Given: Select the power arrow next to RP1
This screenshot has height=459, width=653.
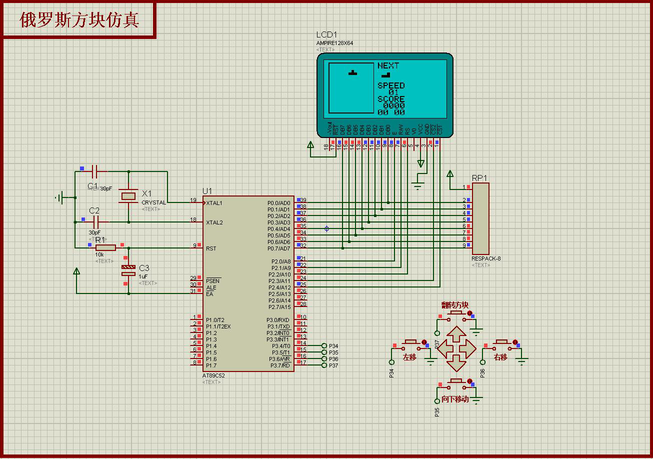Looking at the screenshot, I should 450,174.
